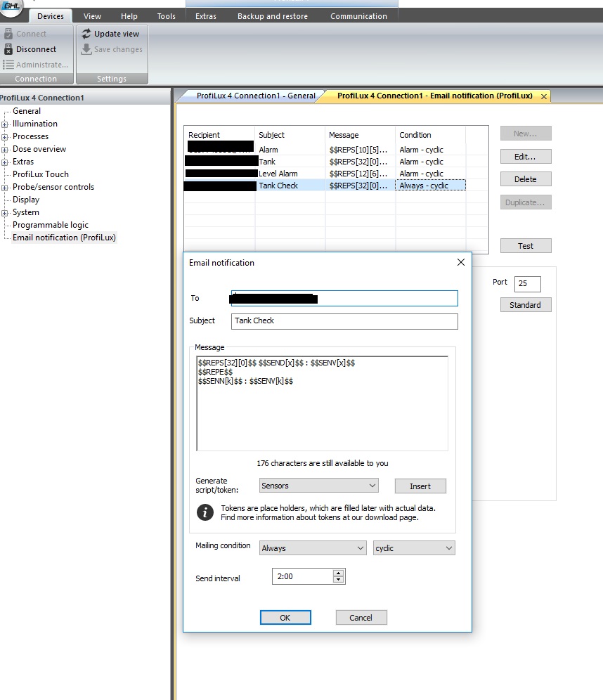Viewport: 603px width, 700px height.
Task: Click the Standard port button
Action: click(x=525, y=305)
